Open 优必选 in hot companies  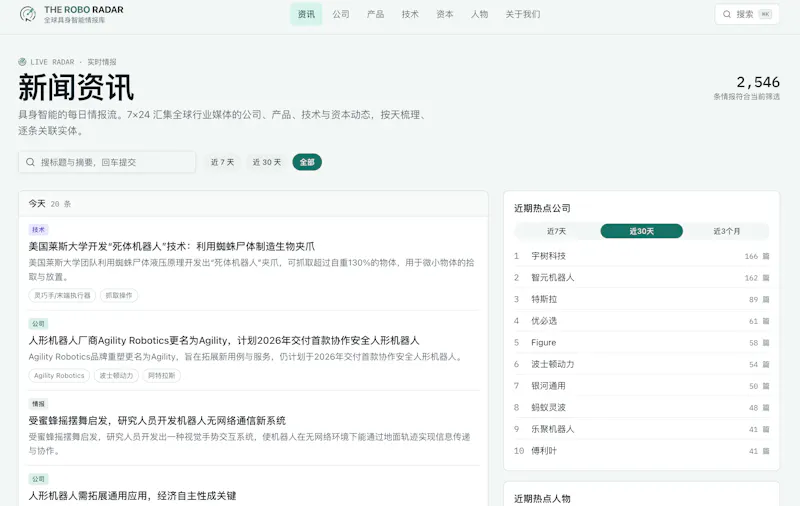pos(642,321)
